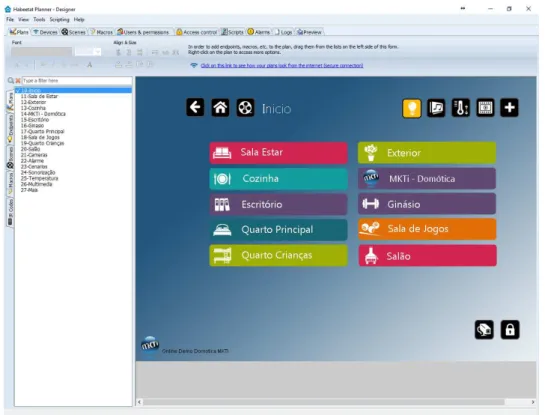Click the secure connection internet link
This screenshot has width=545, height=415.
coord(282,65)
